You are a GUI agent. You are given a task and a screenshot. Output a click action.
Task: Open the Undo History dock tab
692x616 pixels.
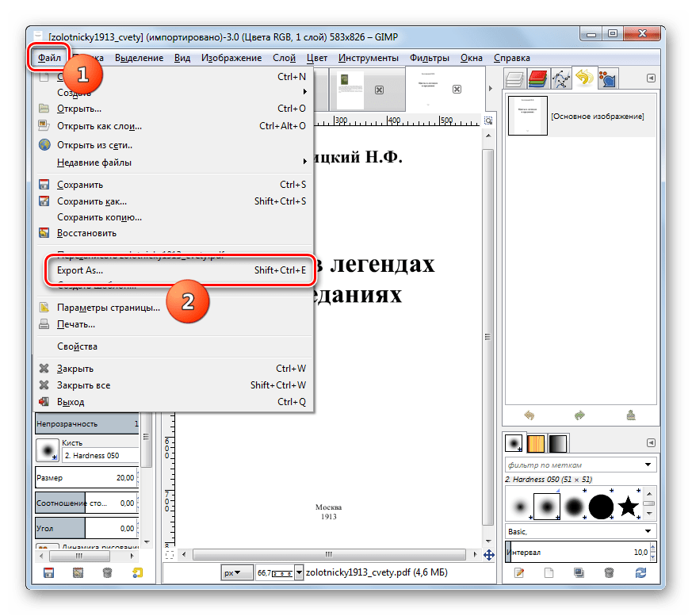point(585,78)
